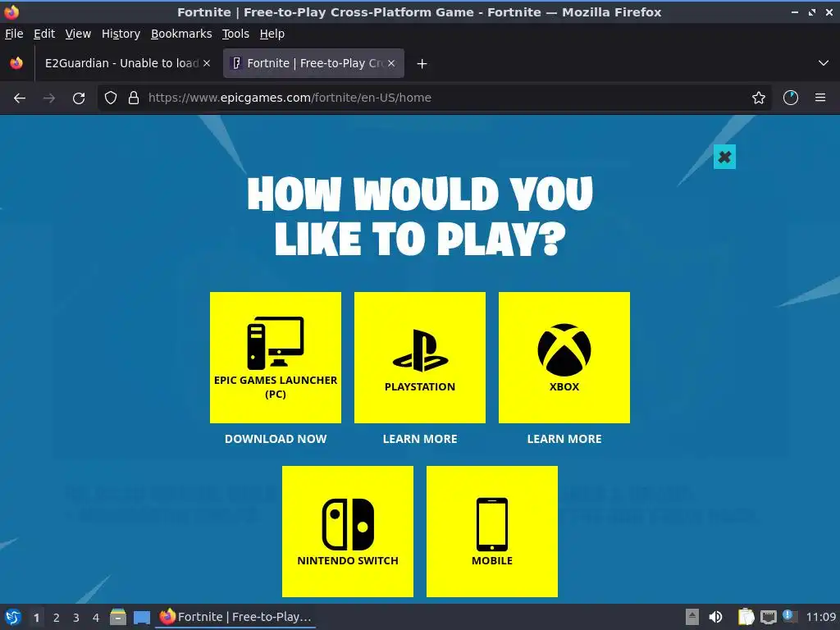840x630 pixels.
Task: Pick the Nintendo Switch tile
Action: pyautogui.click(x=348, y=532)
